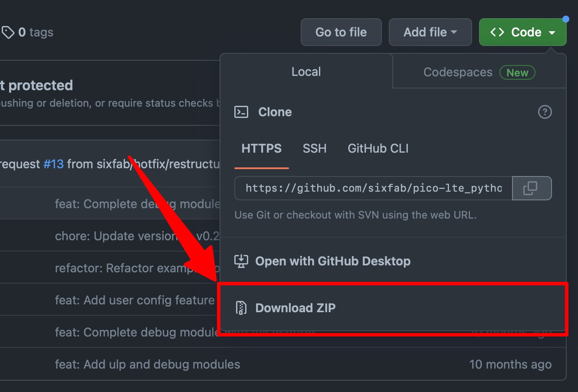Click Download ZIP
The height and width of the screenshot is (392, 578).
pyautogui.click(x=392, y=308)
